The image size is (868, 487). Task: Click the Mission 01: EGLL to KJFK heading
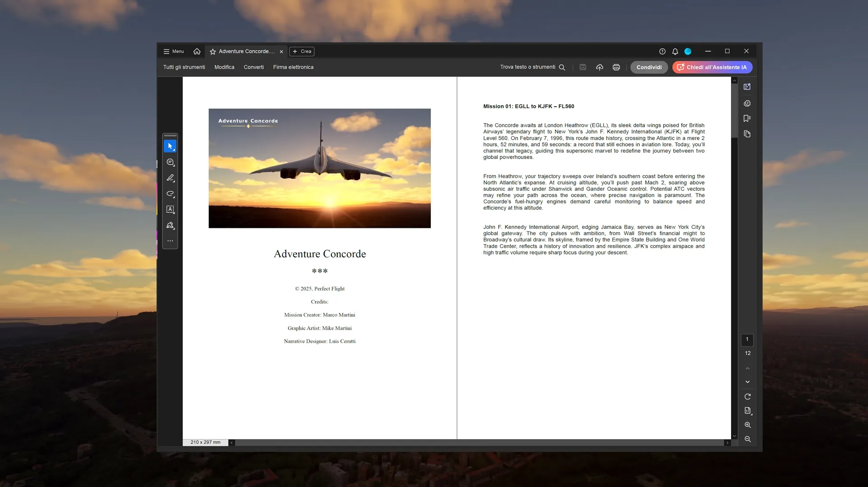coord(528,107)
